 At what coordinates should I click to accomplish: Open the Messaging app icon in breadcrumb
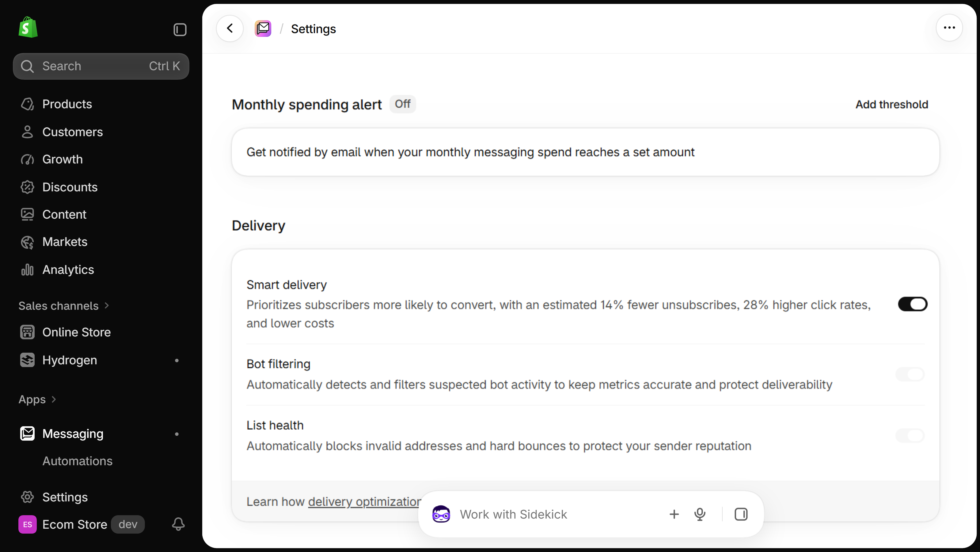click(x=263, y=29)
